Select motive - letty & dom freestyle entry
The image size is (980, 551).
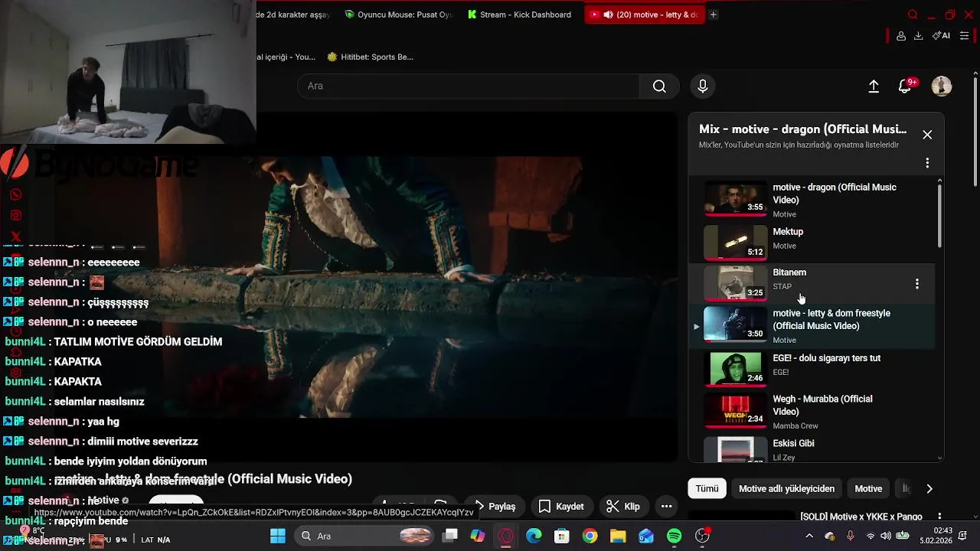812,326
